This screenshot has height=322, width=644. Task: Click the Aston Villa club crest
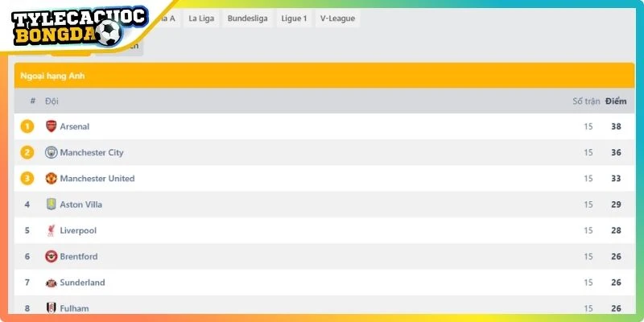(51, 204)
